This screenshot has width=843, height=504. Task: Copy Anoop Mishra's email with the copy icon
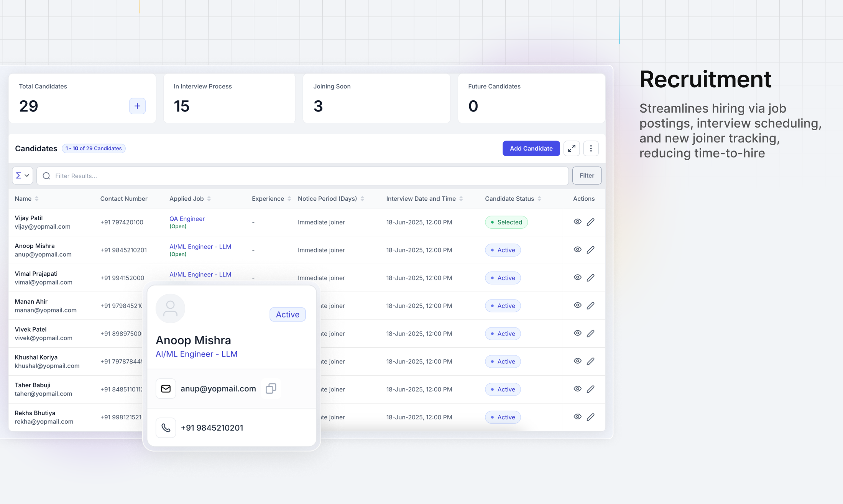[271, 388]
